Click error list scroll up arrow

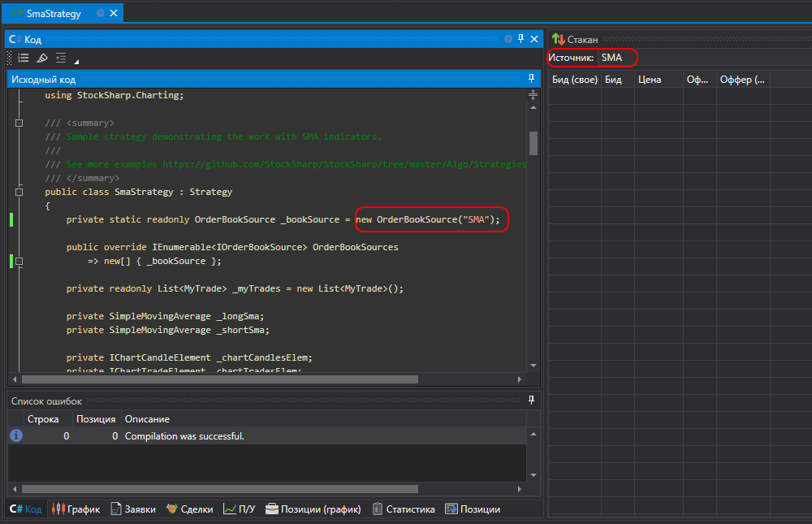533,435
